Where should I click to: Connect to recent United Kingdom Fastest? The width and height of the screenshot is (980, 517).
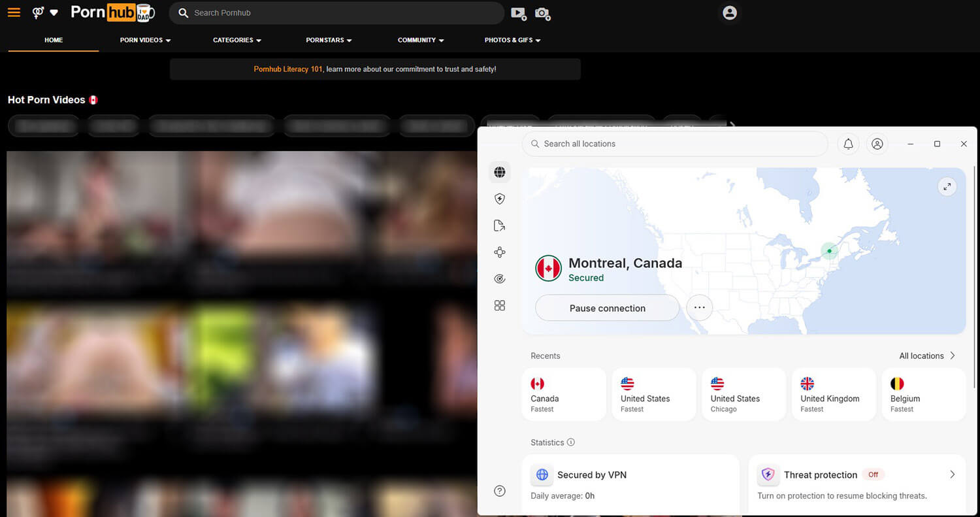[x=834, y=394]
